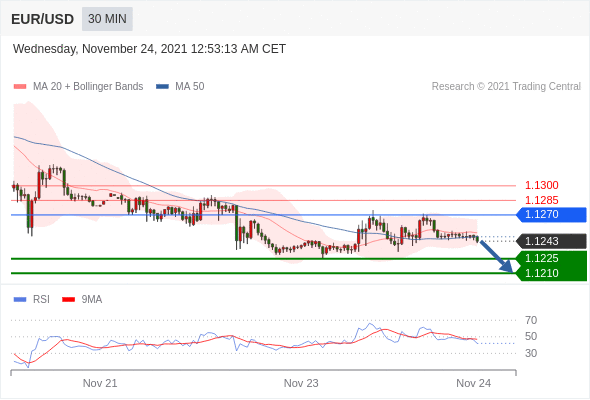Toggle MA 20 + Bollinger Bands legend label
The height and width of the screenshot is (400, 590).
[88, 87]
